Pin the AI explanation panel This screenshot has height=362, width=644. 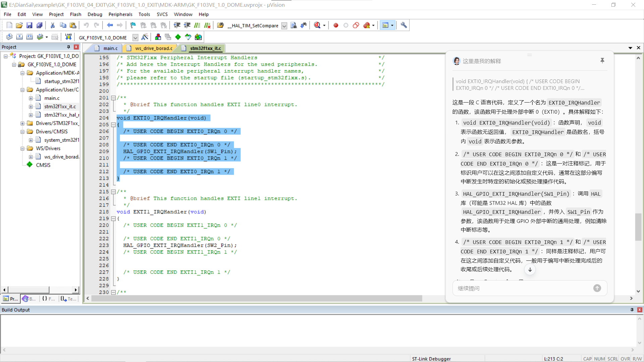[602, 61]
